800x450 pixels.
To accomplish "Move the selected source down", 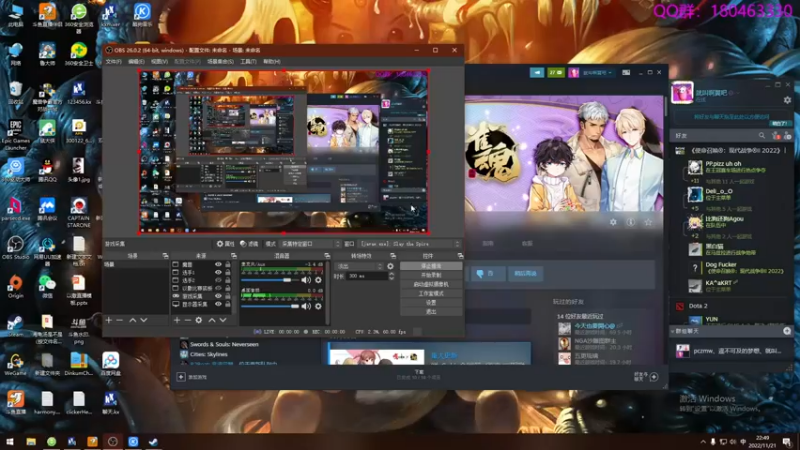I will coord(223,320).
